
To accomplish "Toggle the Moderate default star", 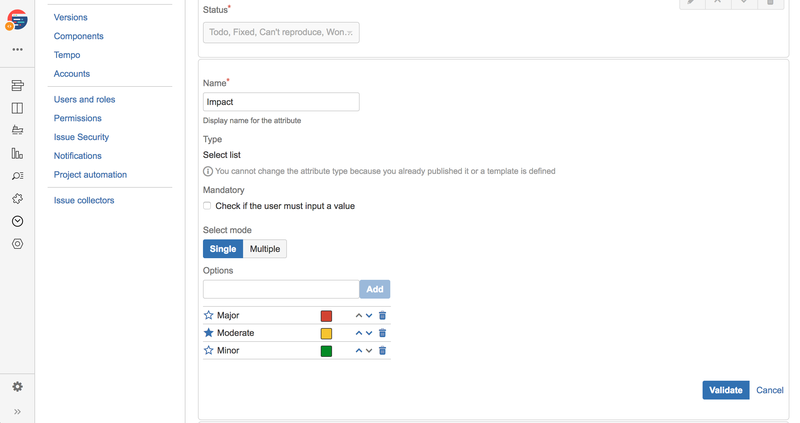I will click(209, 333).
